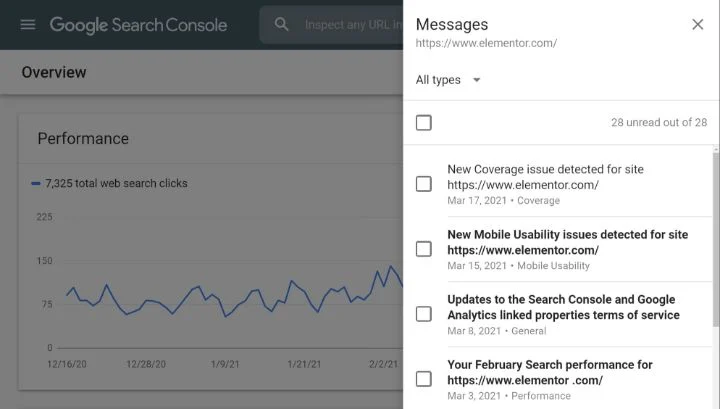The height and width of the screenshot is (409, 720).
Task: Select the Mobile Usability issues message checkbox
Action: point(424,249)
